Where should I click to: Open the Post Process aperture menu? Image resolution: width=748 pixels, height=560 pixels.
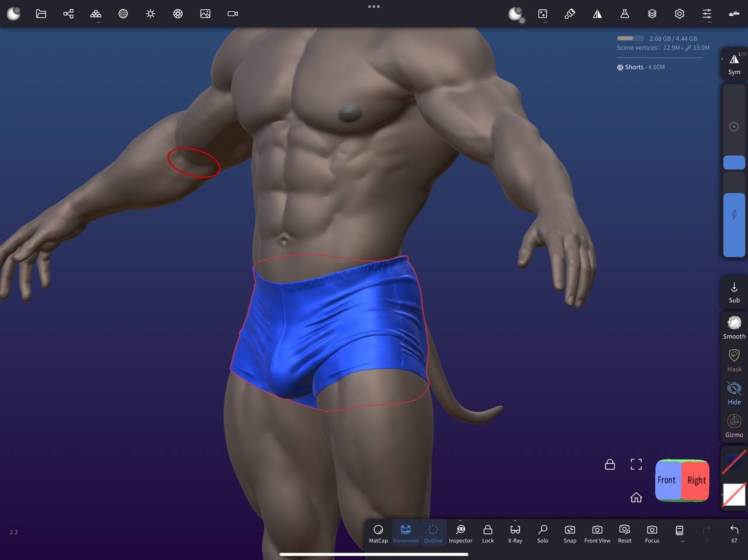tap(178, 13)
